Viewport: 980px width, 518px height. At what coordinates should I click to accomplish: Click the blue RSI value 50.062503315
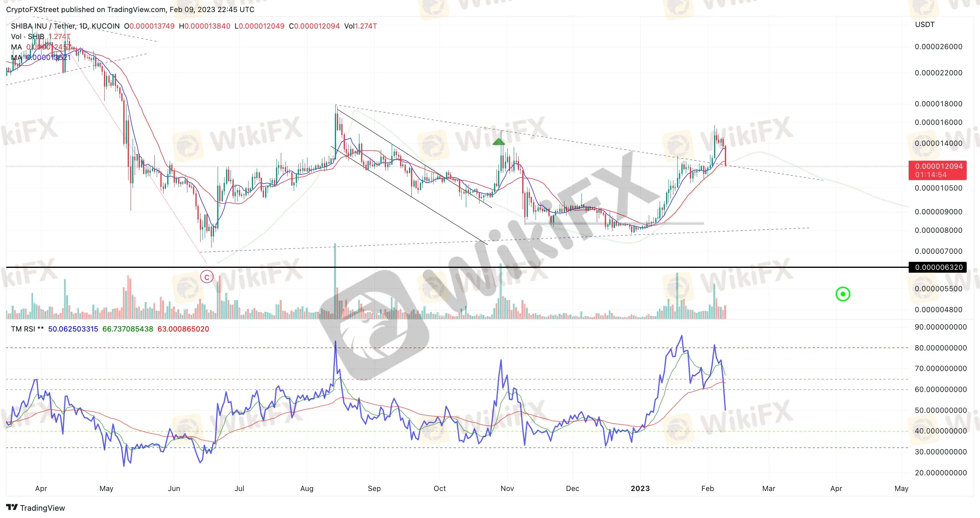point(73,329)
